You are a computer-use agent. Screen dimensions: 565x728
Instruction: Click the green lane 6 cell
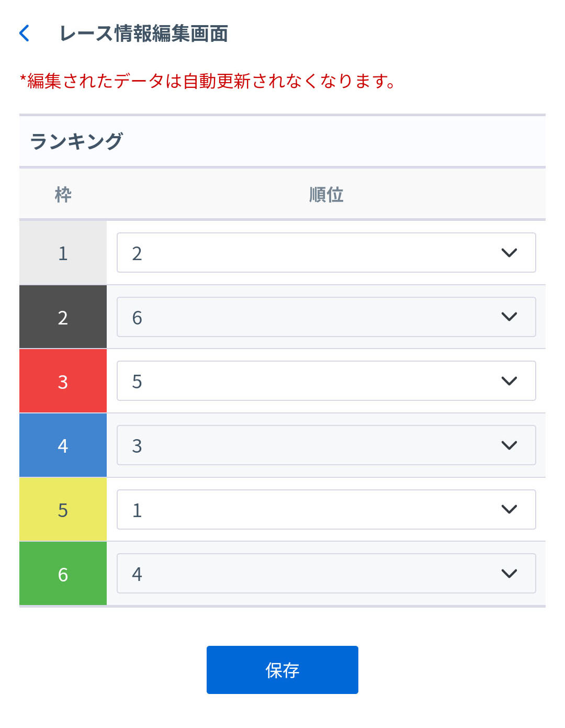tap(63, 574)
